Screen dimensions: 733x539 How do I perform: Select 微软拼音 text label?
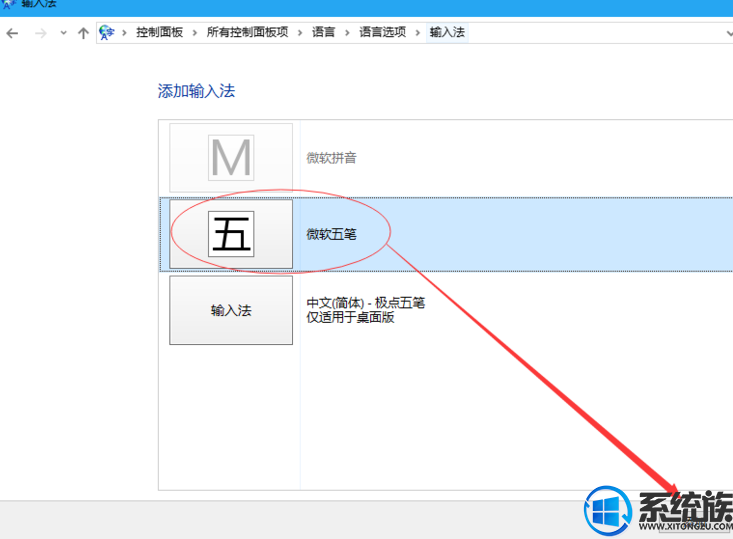click(x=331, y=158)
